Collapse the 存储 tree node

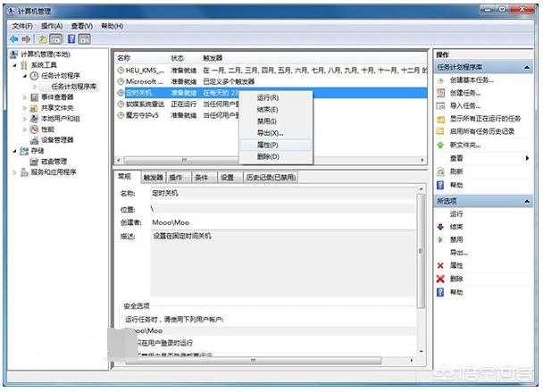pyautogui.click(x=15, y=151)
